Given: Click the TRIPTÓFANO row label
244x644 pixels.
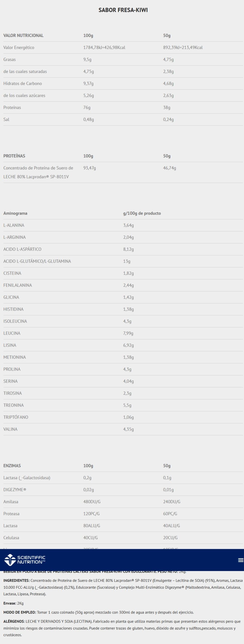Looking at the screenshot, I should pos(16,417).
